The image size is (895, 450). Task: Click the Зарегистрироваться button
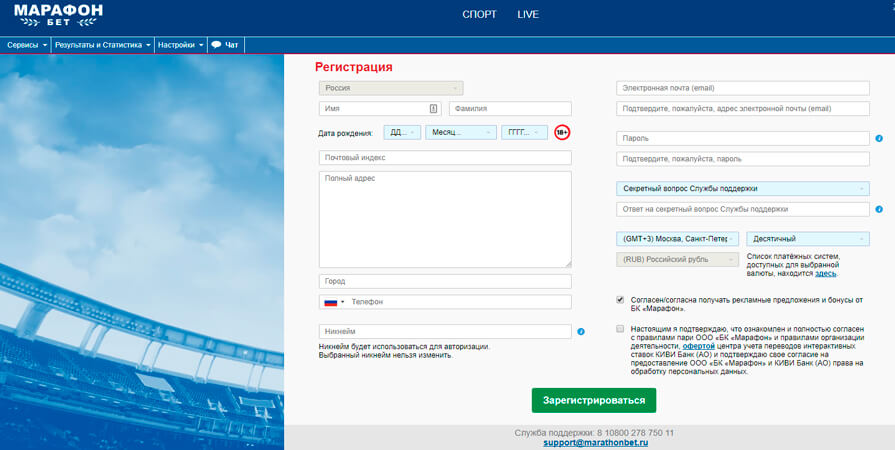pyautogui.click(x=594, y=400)
